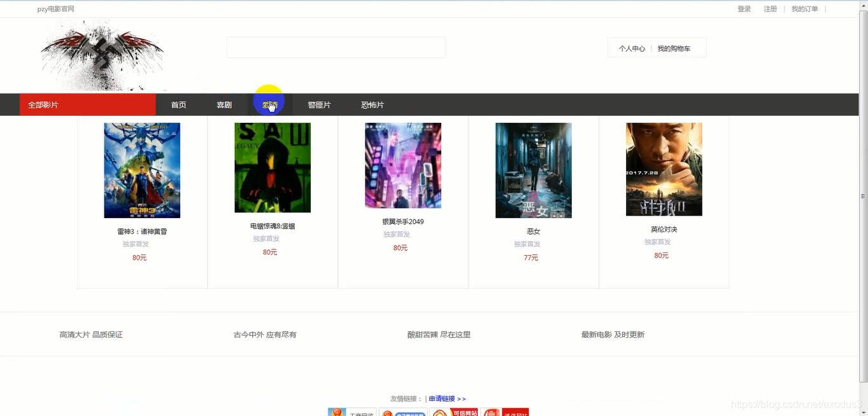Click the 高清大片 品质保证 text

[91, 335]
